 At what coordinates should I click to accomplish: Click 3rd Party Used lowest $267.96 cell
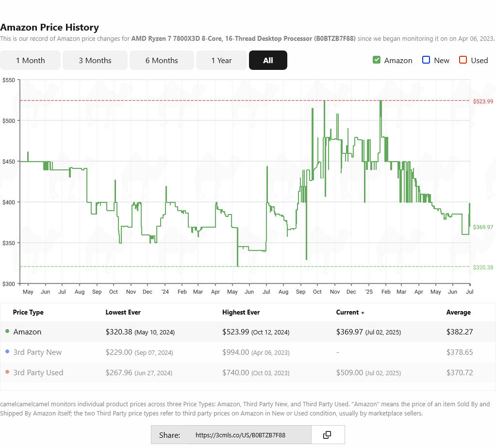coord(139,373)
